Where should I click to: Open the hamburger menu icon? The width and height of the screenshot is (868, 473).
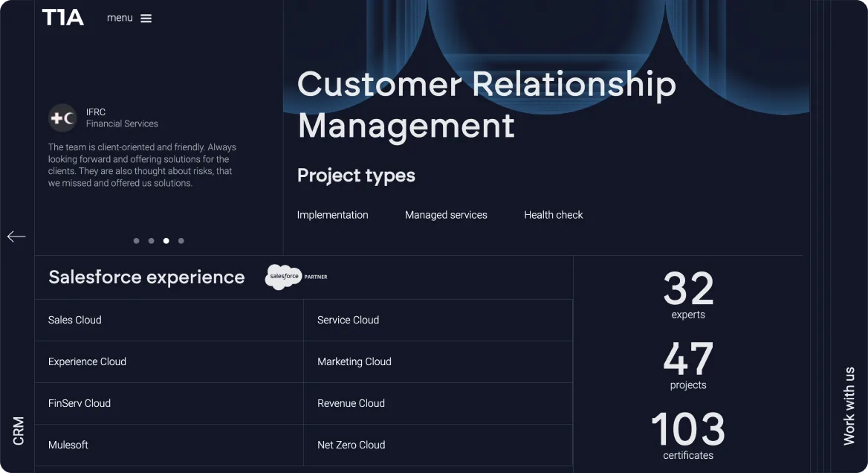click(x=146, y=19)
